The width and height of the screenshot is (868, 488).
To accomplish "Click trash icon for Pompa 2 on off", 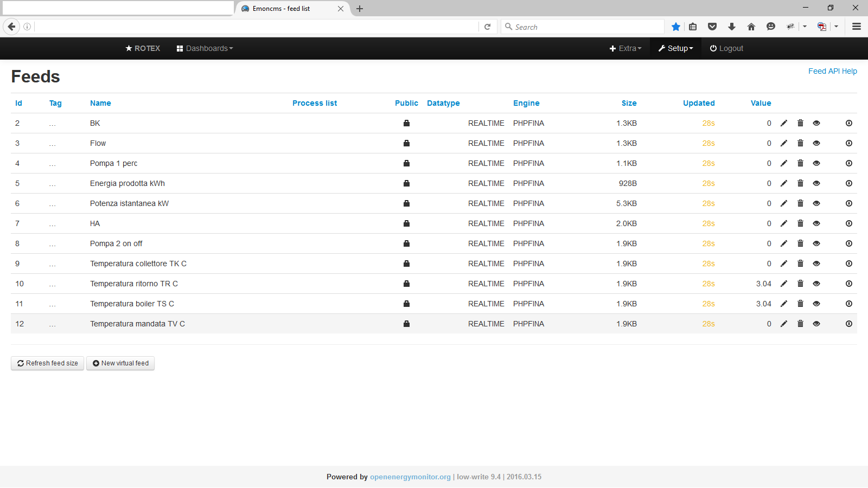I will pyautogui.click(x=800, y=243).
